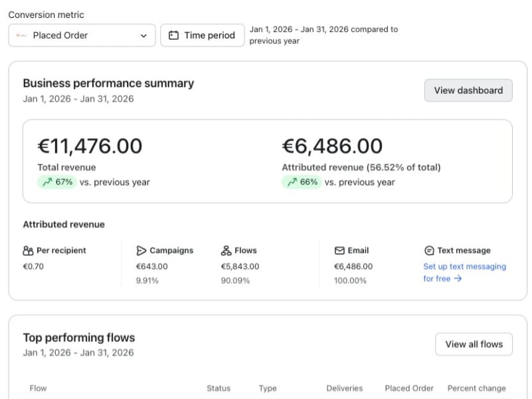Screen dimensions: 532x399
Task: Open the Set up text messaging link
Action: tap(464, 273)
